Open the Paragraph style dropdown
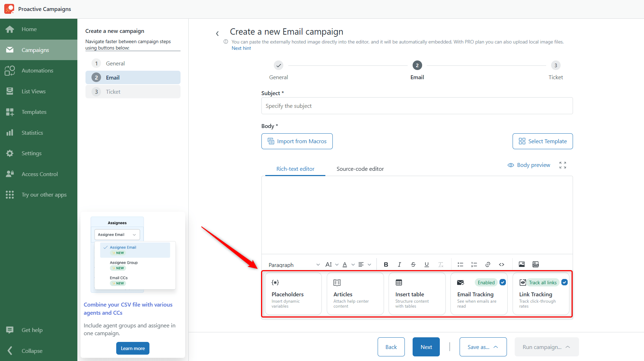 pos(294,265)
